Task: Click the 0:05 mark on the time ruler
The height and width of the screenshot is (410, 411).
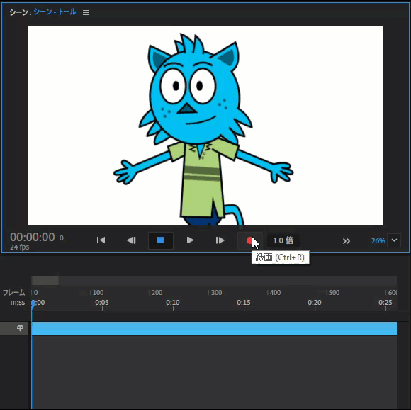Action: click(x=102, y=303)
